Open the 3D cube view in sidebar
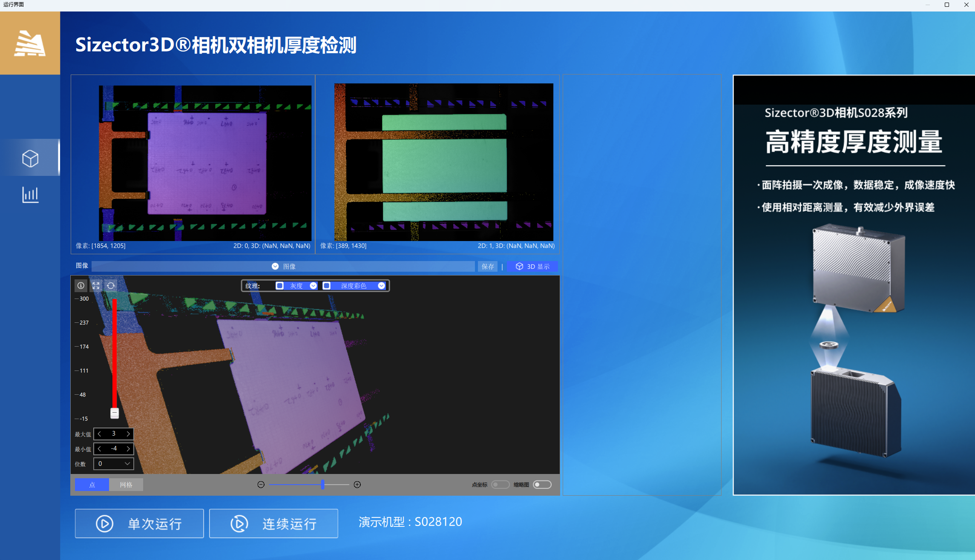 point(30,158)
